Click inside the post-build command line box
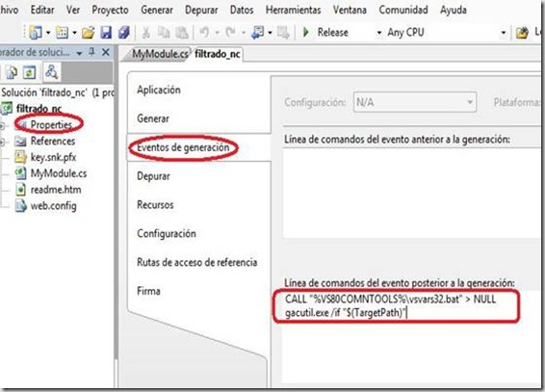This screenshot has height=392, width=545. 411,333
